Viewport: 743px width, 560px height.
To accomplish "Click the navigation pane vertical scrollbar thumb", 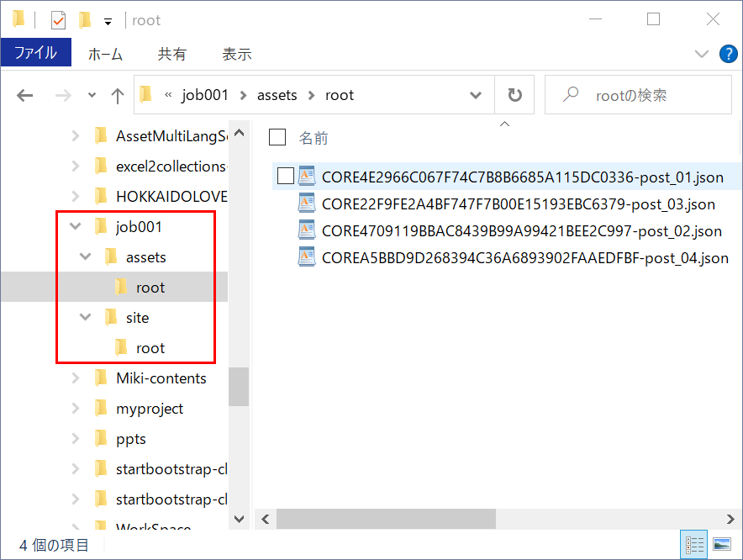I will tap(239, 387).
